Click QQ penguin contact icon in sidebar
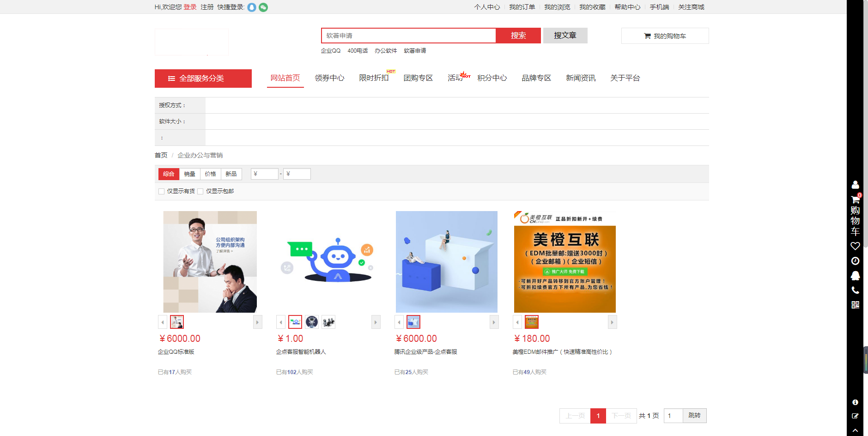 click(855, 276)
